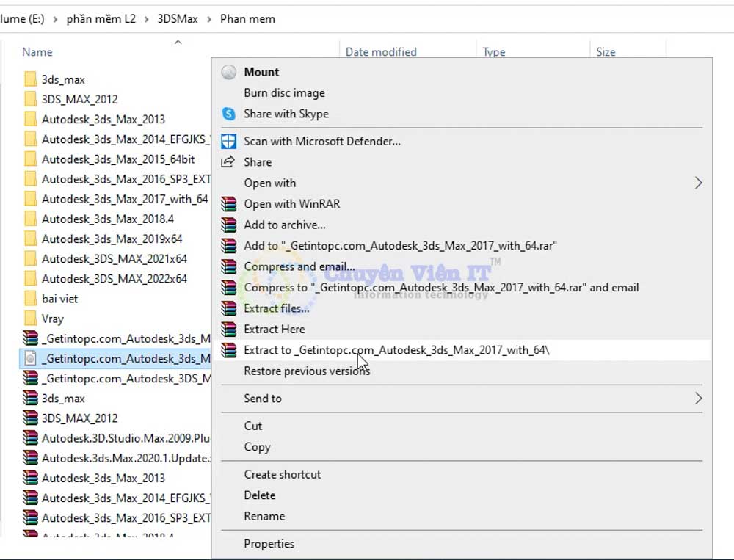Click WinRAR icon beside Open with WinRAR
This screenshot has width=734, height=560.
point(228,204)
